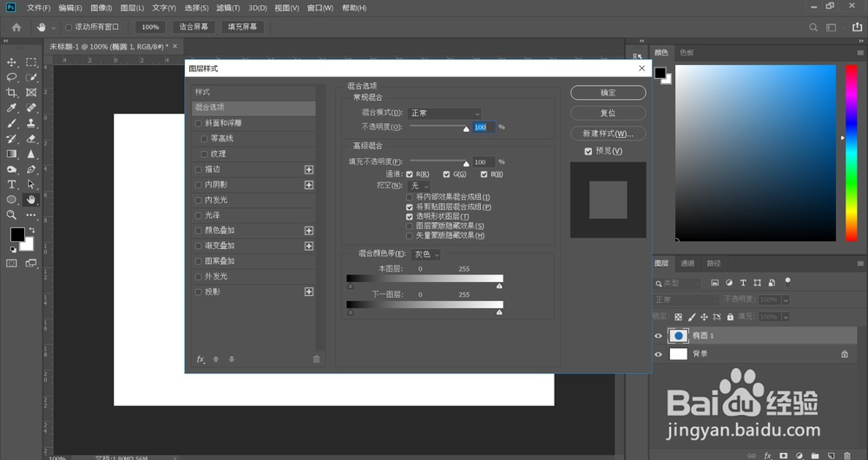Select the Crop tool
Image resolution: width=868 pixels, height=460 pixels.
click(11, 93)
